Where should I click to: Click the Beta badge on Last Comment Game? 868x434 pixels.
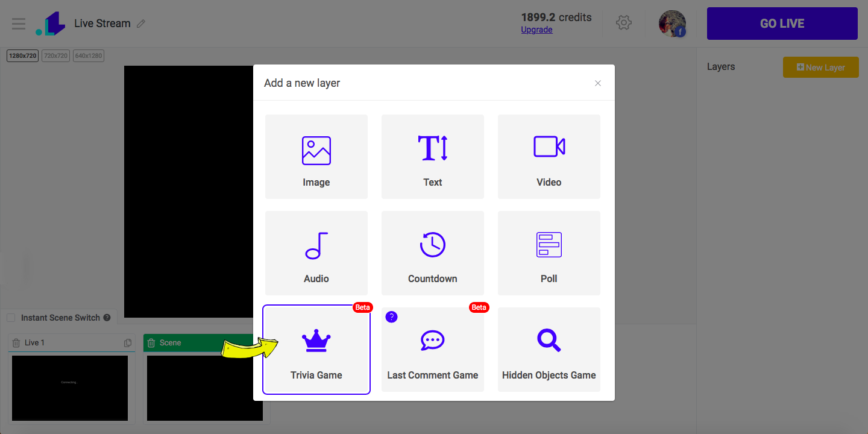[479, 307]
